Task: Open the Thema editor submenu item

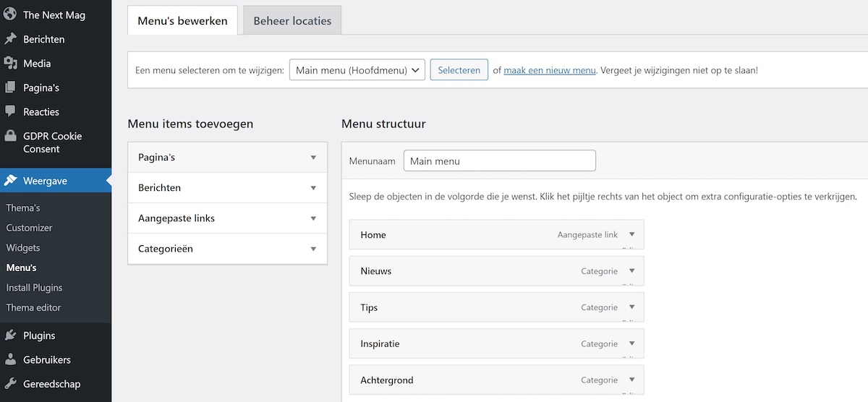Action: point(33,307)
